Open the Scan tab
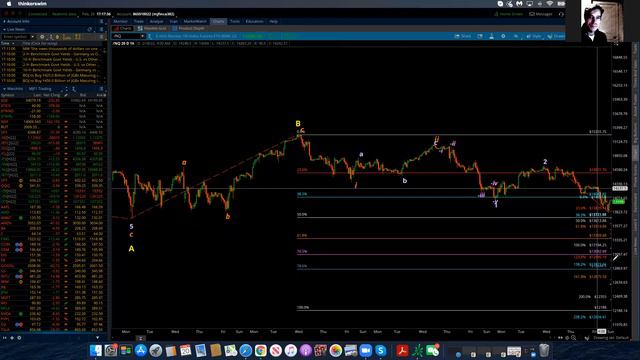 [173, 21]
